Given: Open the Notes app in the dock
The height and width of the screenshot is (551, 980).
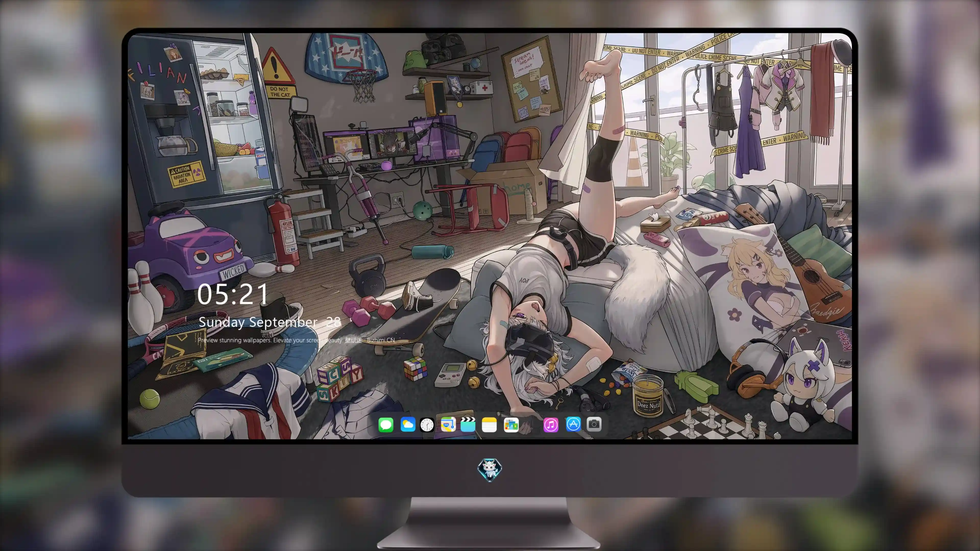Looking at the screenshot, I should tap(489, 424).
